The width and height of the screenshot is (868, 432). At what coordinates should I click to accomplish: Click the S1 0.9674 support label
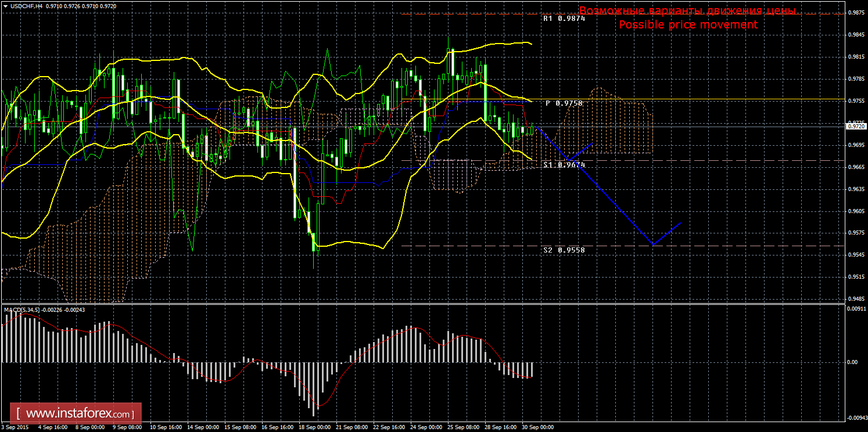(564, 165)
